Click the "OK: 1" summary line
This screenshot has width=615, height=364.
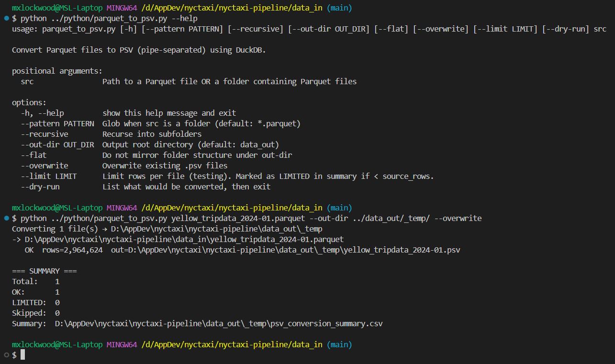pyautogui.click(x=35, y=292)
